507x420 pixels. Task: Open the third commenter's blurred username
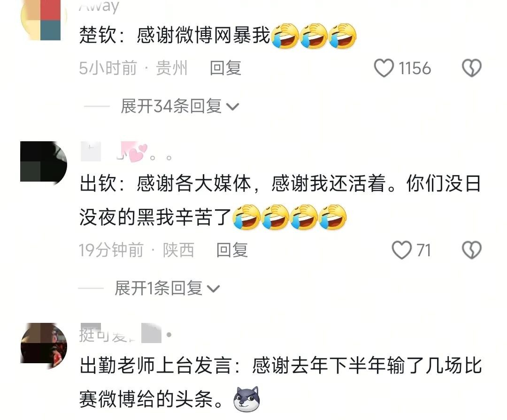pyautogui.click(x=125, y=333)
